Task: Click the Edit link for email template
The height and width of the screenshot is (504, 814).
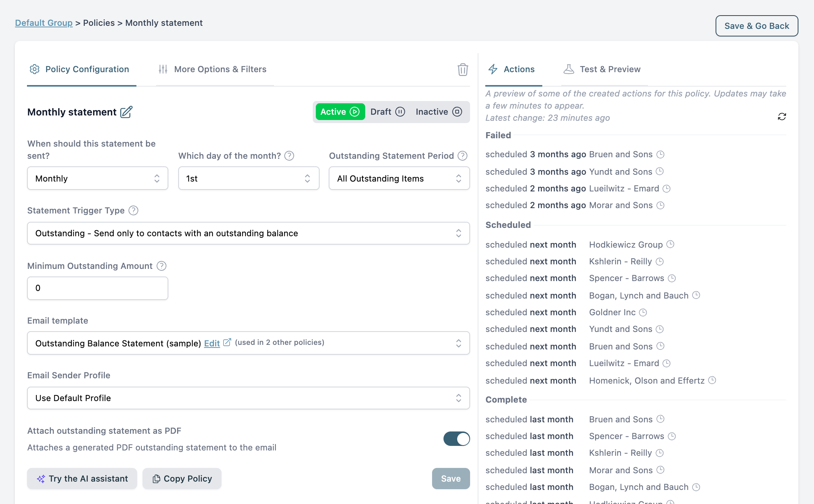Action: (212, 343)
